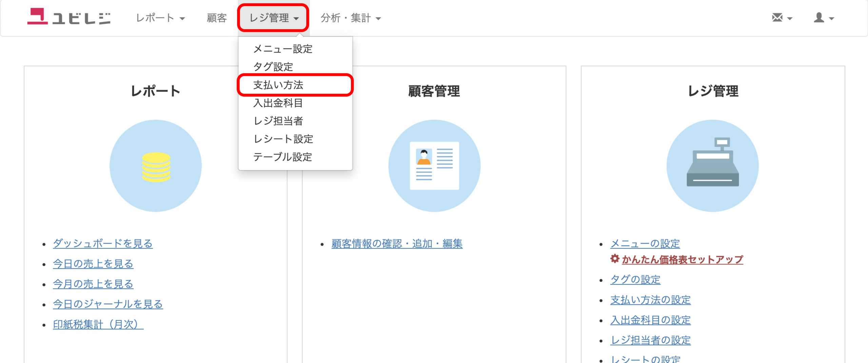Open the 今日の売上を見る link
This screenshot has height=363, width=868.
(93, 264)
